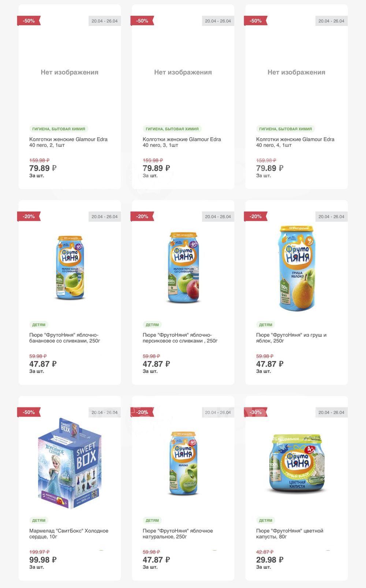
Task: Click the -30% badge on cauliflower puree
Action: [x=255, y=412]
